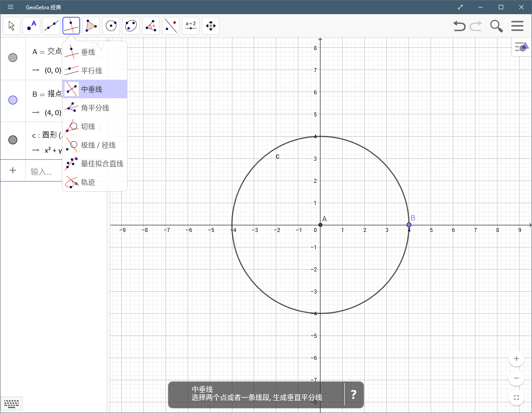Screen dimensions: 532x413
Task: Select the Slider a=2 tool
Action: [191, 26]
